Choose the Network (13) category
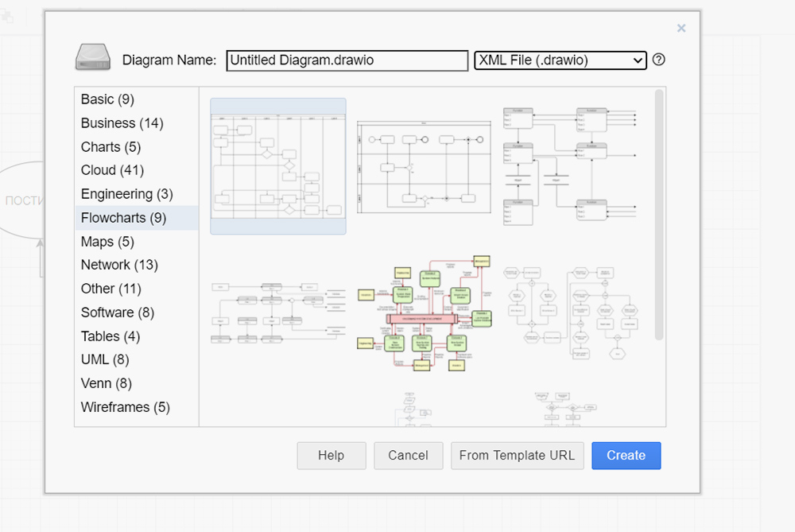 click(x=137, y=266)
